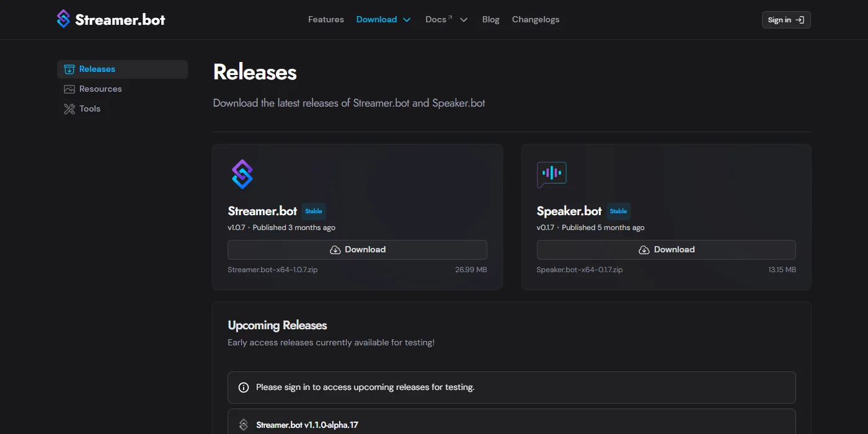Click the 26.99 MB file size
868x434 pixels.
coord(471,270)
